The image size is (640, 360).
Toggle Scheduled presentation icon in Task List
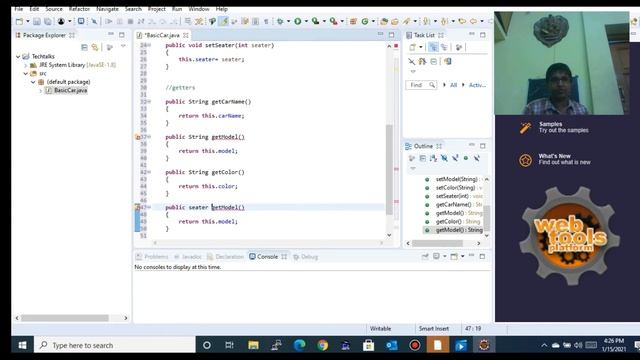pos(444,47)
